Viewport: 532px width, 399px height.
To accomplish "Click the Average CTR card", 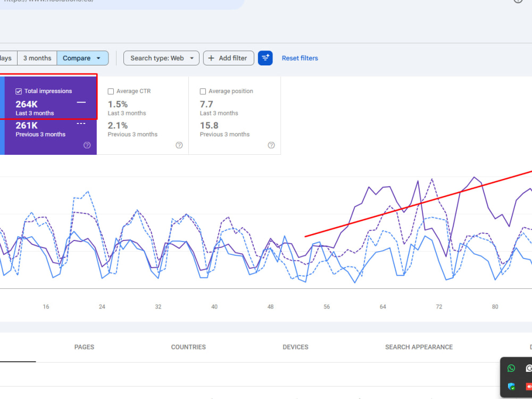I will point(143,115).
